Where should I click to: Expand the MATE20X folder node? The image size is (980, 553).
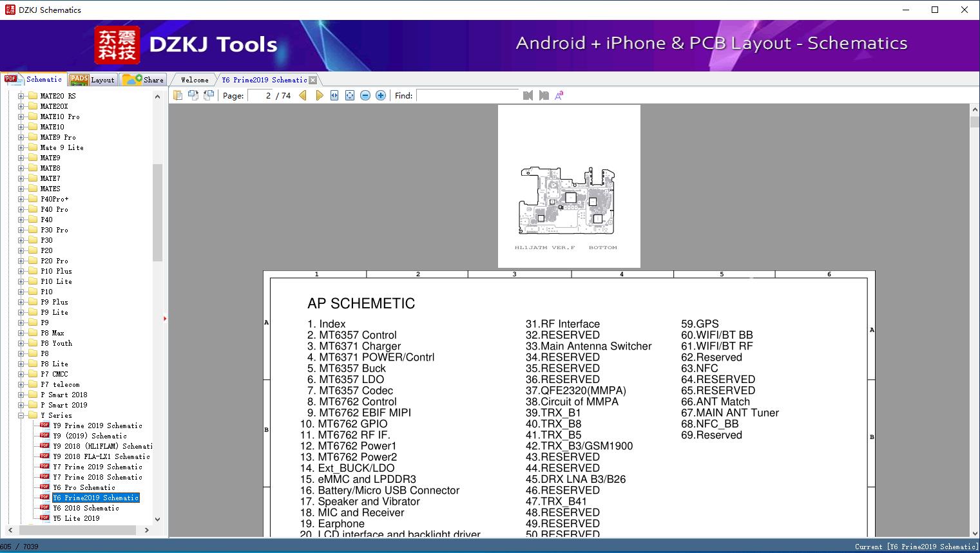point(21,106)
